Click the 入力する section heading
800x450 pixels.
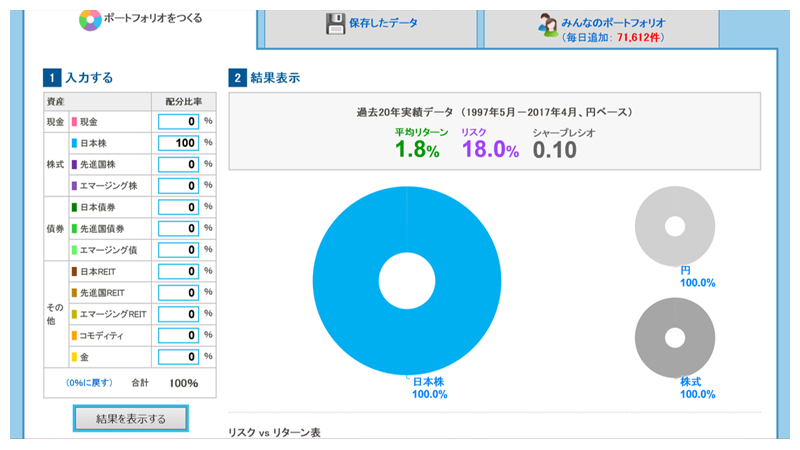click(89, 78)
